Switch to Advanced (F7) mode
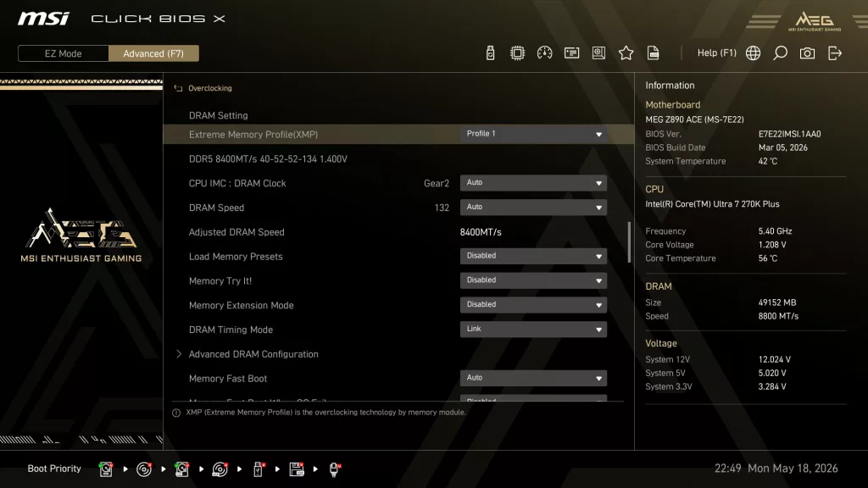Viewport: 868px width, 488px height. [153, 53]
